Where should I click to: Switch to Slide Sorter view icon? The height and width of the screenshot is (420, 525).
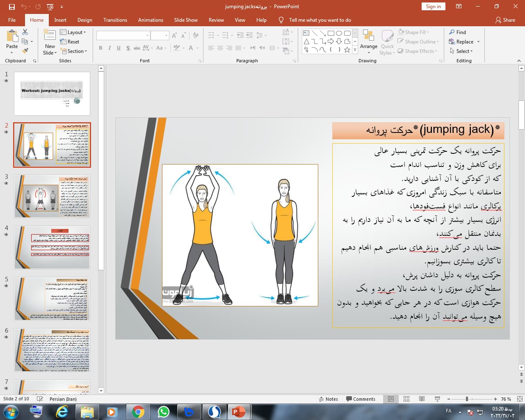pyautogui.click(x=406, y=399)
